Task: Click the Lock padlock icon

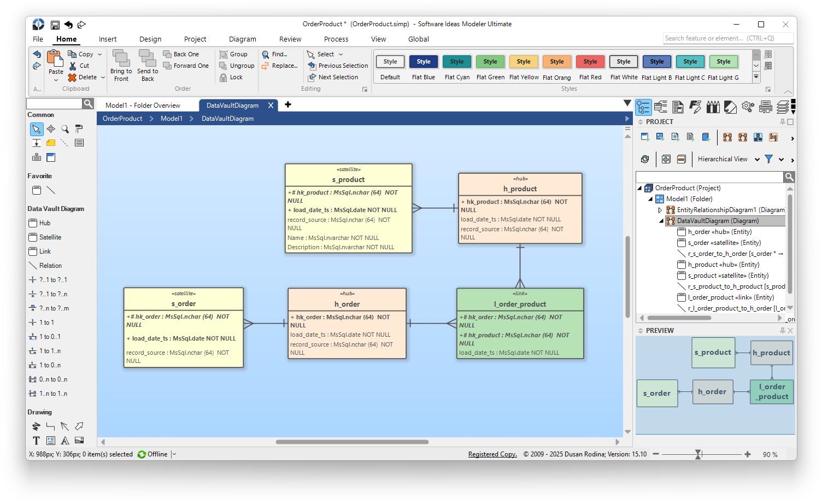Action: click(224, 78)
